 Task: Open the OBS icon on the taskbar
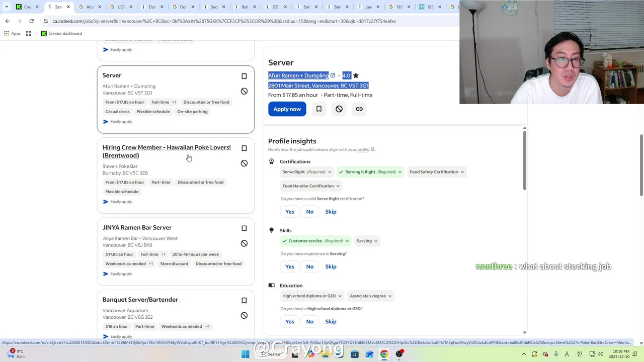(399, 354)
